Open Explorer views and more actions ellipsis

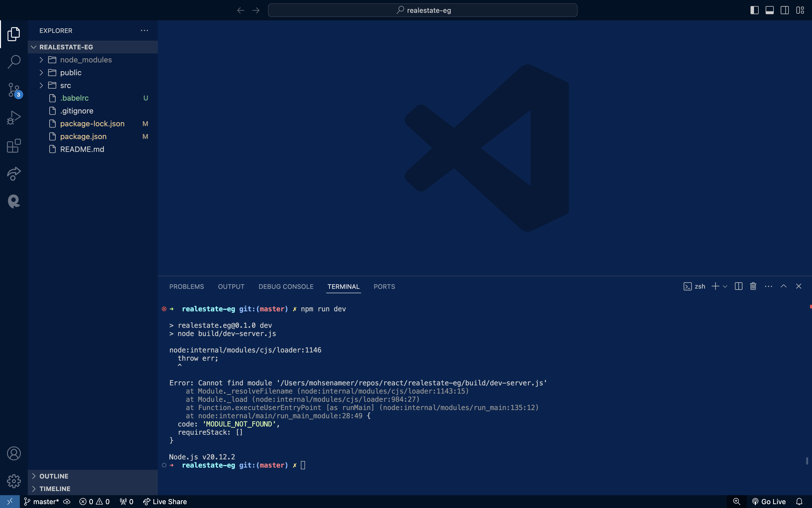144,30
